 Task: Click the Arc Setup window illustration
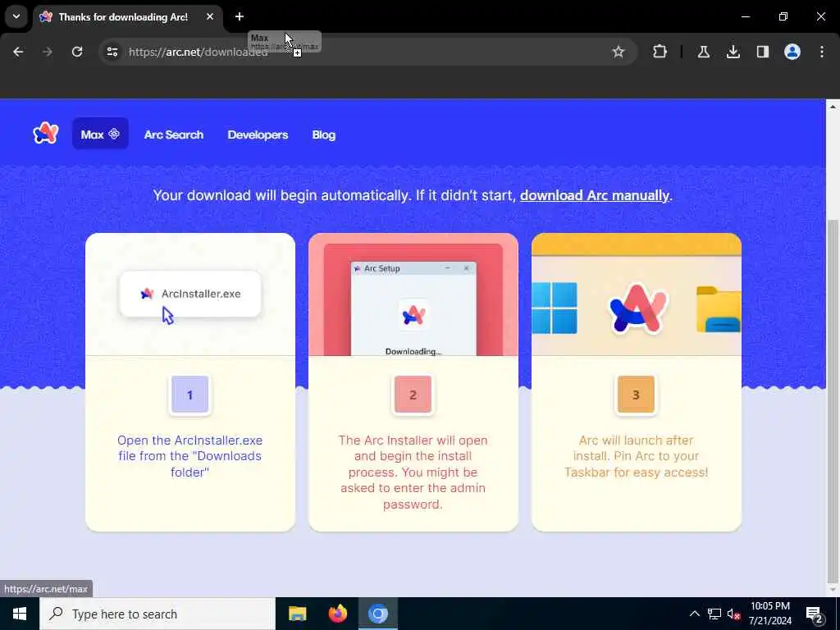point(413,308)
